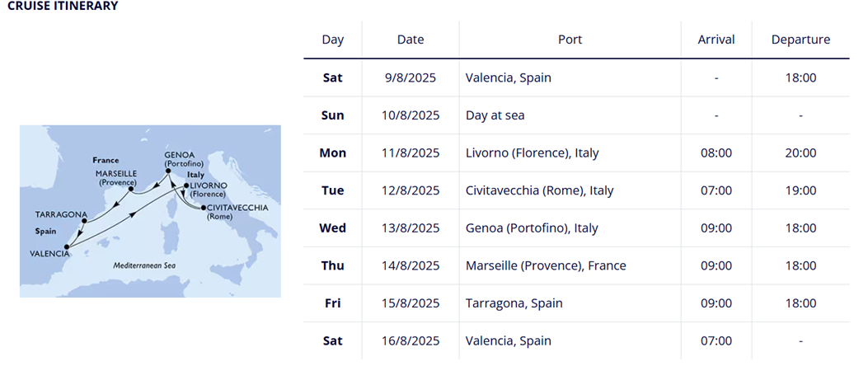This screenshot has height=366, width=868.
Task: Select the Civitavecchia (Rome), Italy port entry
Action: pos(540,190)
